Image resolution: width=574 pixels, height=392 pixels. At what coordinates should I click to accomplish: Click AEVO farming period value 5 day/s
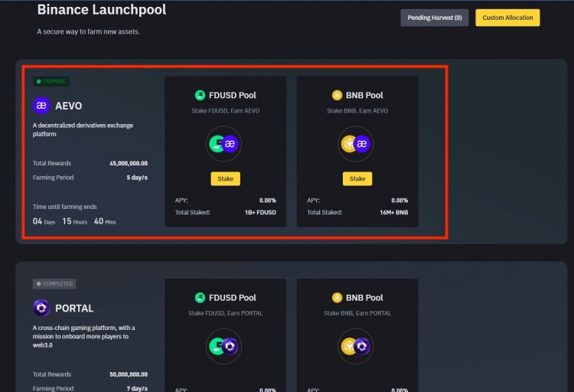point(137,178)
